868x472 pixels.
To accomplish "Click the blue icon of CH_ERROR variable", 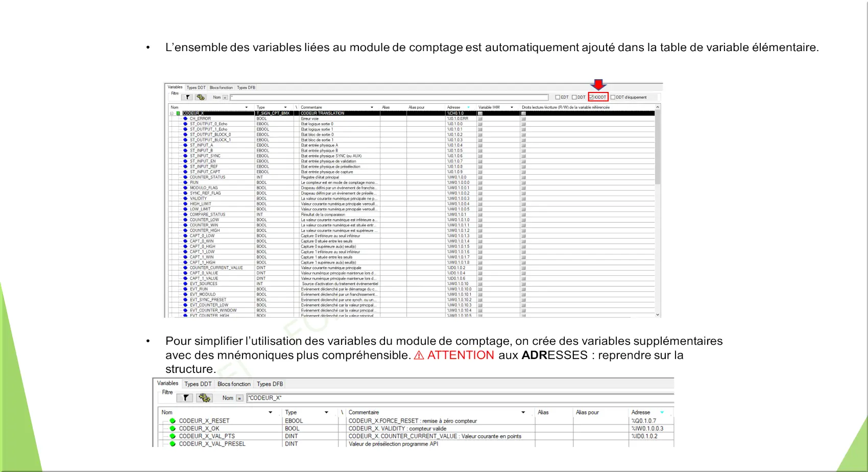I will pos(185,119).
